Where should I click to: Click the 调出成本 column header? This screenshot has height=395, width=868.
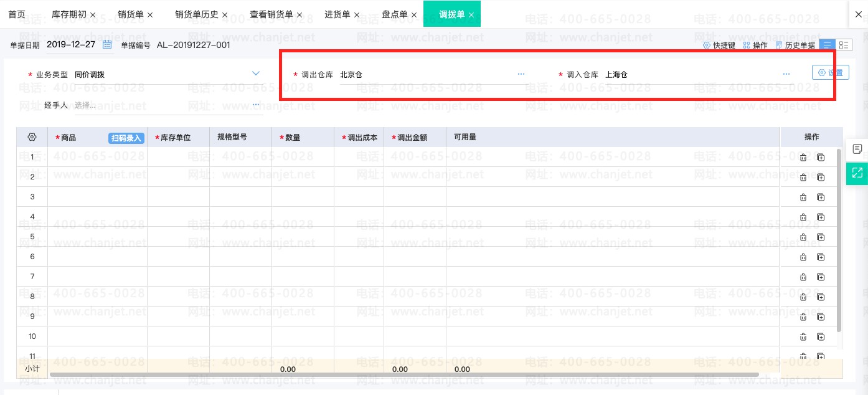[359, 137]
